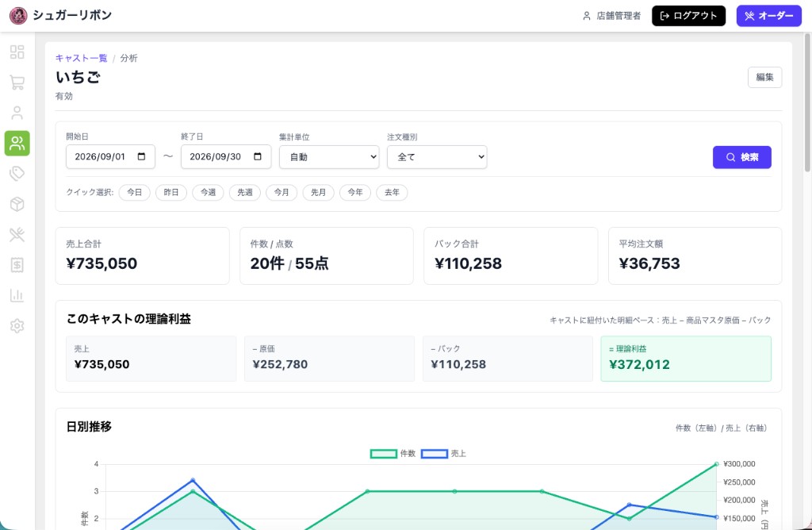This screenshot has height=530, width=812.
Task: Select the 先週 quick filter
Action: [x=245, y=192]
